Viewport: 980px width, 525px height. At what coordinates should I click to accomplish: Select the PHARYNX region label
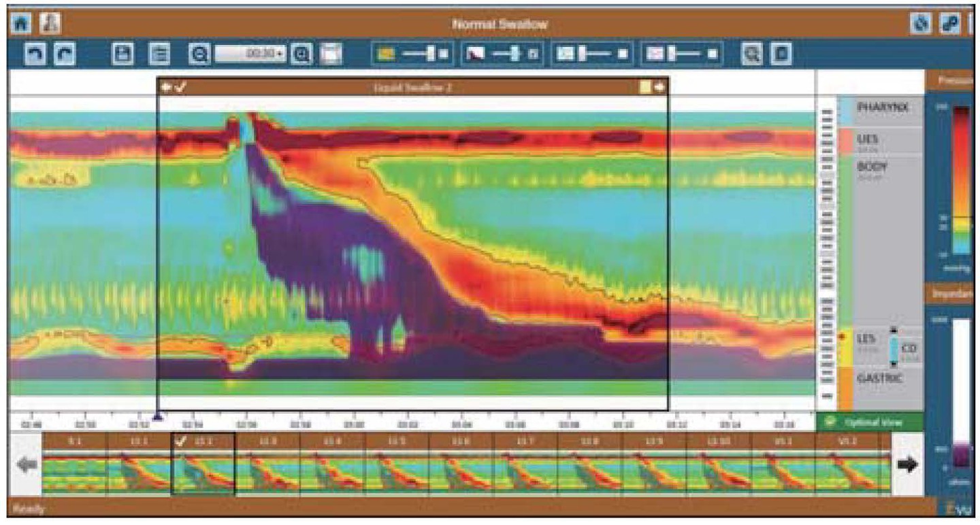(882, 108)
